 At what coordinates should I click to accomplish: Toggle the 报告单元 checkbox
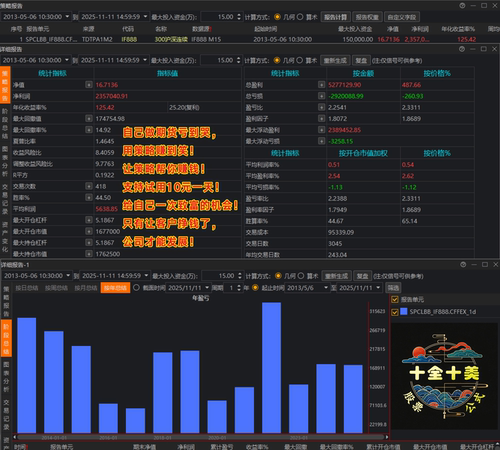coord(395,299)
